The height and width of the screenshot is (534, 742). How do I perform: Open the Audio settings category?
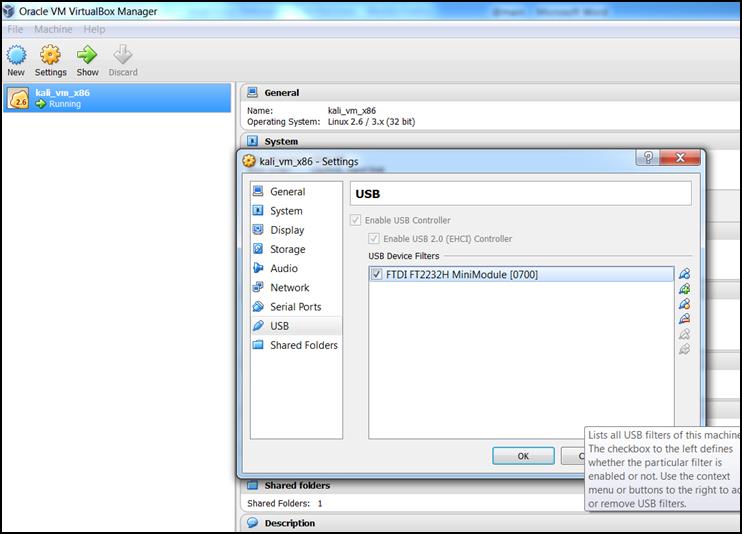pyautogui.click(x=296, y=268)
